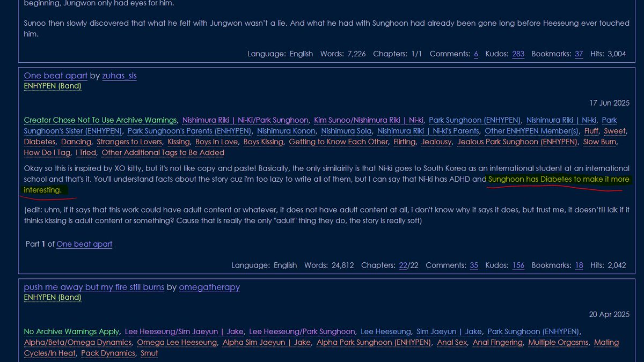Open the work titled One beat apart
The height and width of the screenshot is (362, 644).
pyautogui.click(x=55, y=76)
